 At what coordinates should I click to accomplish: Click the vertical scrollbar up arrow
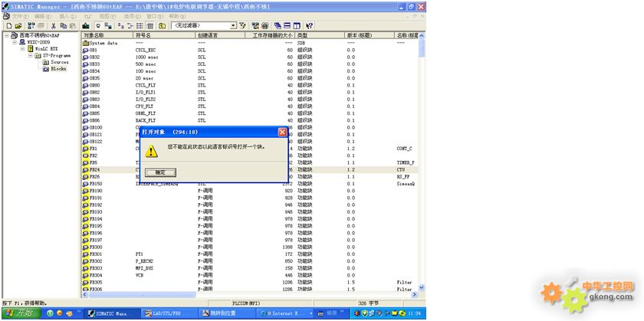pos(422,35)
